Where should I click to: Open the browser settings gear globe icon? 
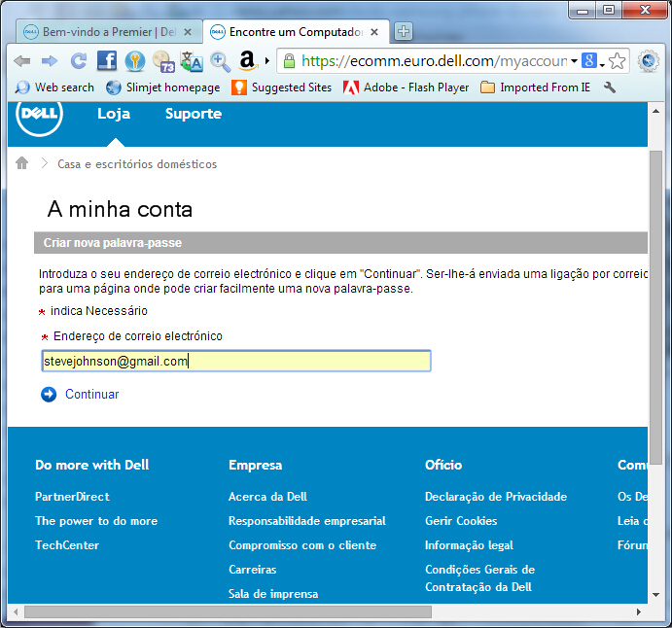648,61
